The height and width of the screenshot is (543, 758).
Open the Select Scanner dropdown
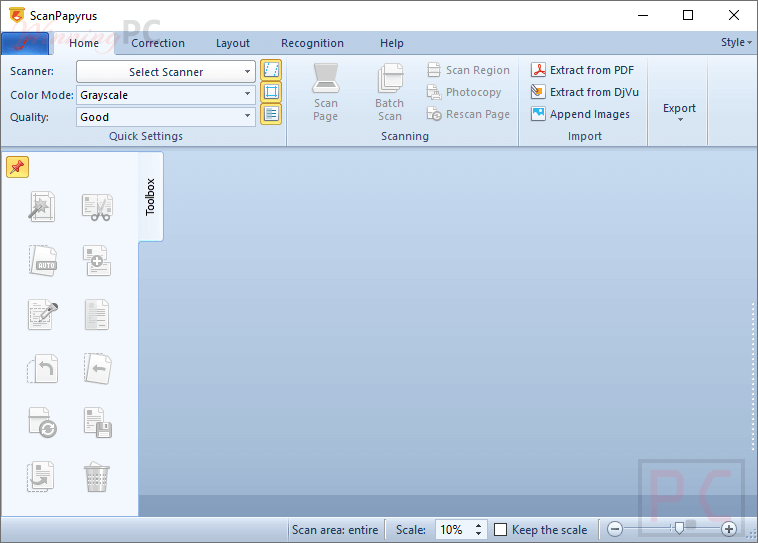click(x=166, y=72)
